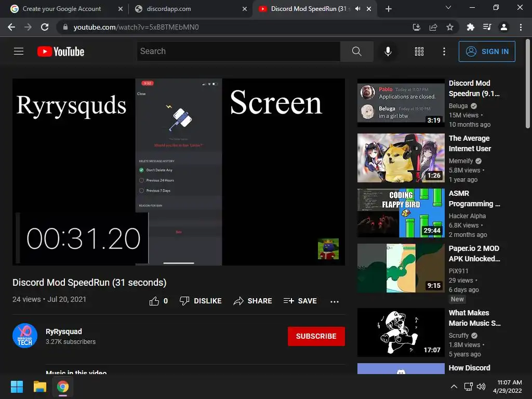Screen dimensions: 532x399
Task: Show hidden system tray icons
Action: 454,387
